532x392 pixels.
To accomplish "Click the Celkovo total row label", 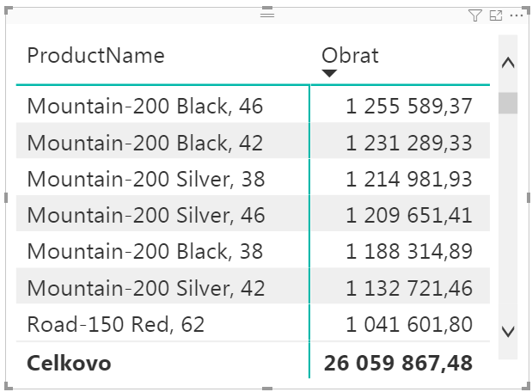I will pyautogui.click(x=69, y=363).
